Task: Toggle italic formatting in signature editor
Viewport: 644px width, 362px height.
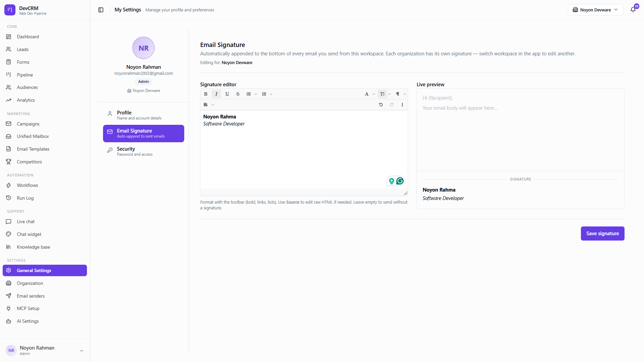Action: [x=216, y=94]
